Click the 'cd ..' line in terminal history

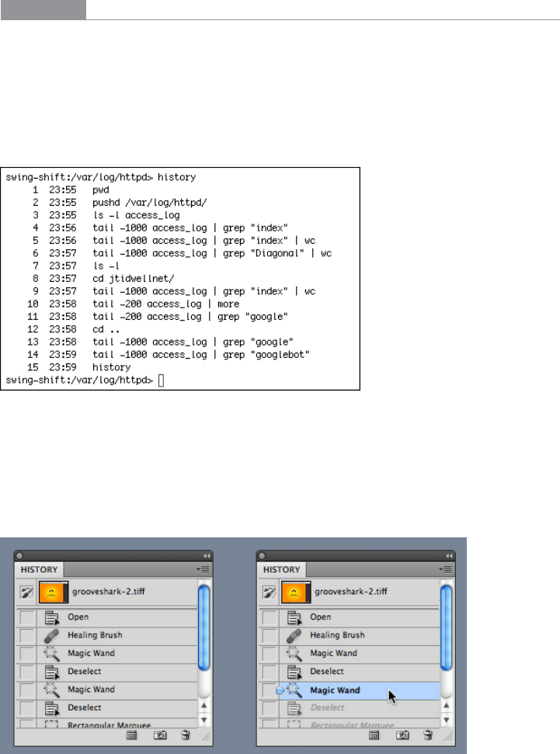pyautogui.click(x=106, y=329)
